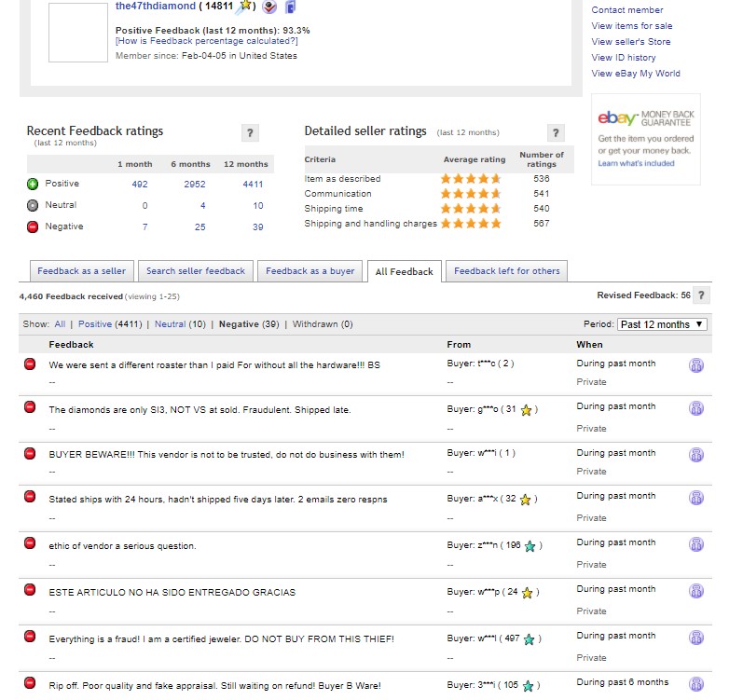Click the purple item icon for BUYER BEWARE feedback
Image resolution: width=743 pixels, height=700 pixels.
click(696, 455)
